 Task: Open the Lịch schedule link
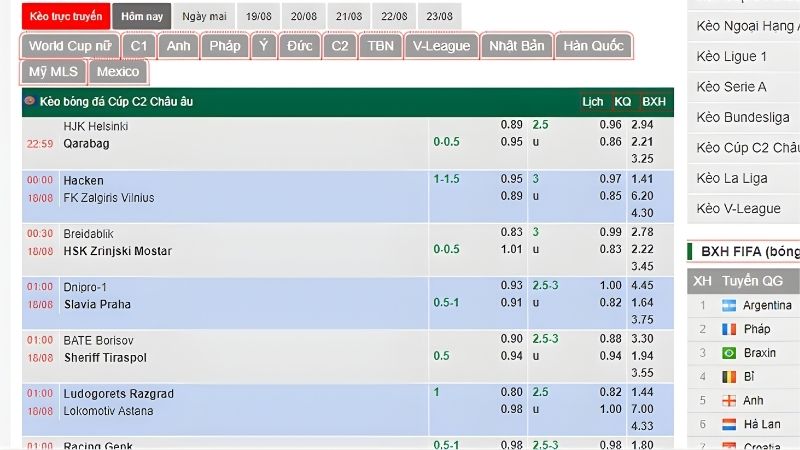click(593, 102)
